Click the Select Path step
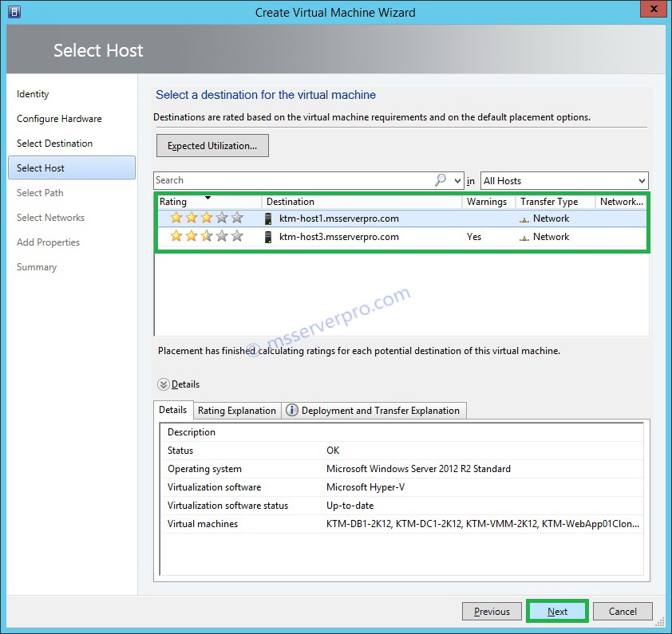This screenshot has height=634, width=672. point(40,193)
